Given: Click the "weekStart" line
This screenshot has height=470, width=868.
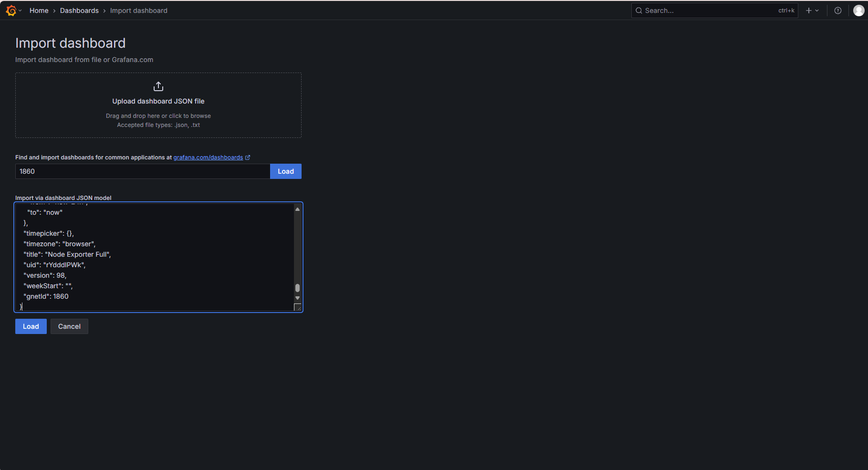Looking at the screenshot, I should [x=48, y=286].
